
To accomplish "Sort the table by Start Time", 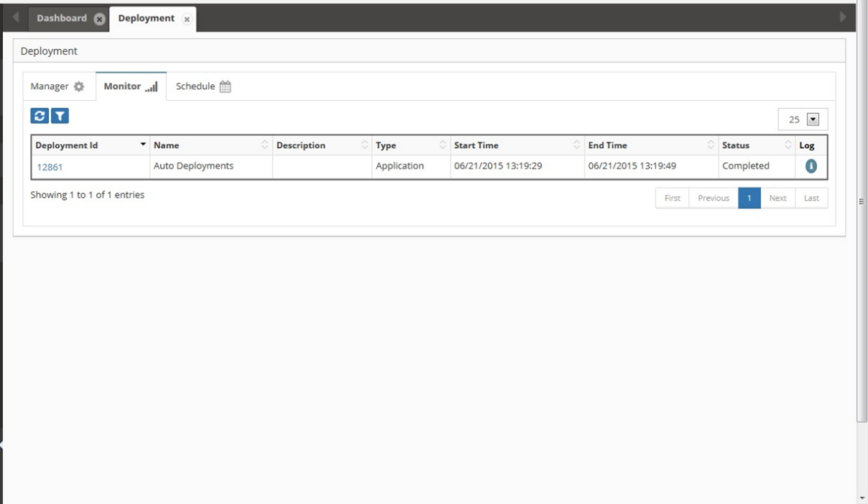I will (577, 144).
